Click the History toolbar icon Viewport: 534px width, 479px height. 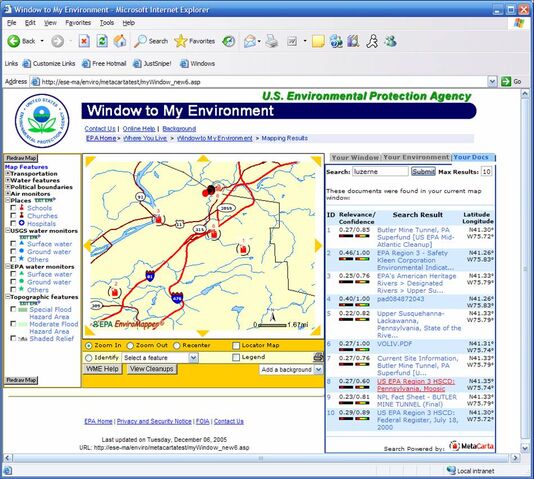click(x=229, y=41)
